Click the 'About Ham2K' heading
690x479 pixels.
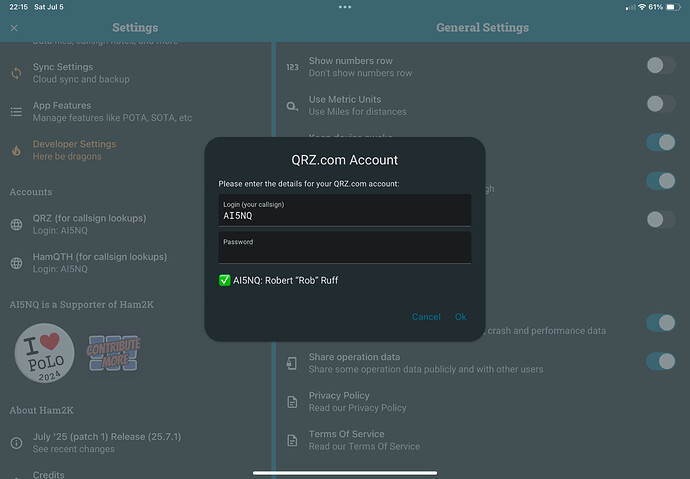tap(41, 410)
